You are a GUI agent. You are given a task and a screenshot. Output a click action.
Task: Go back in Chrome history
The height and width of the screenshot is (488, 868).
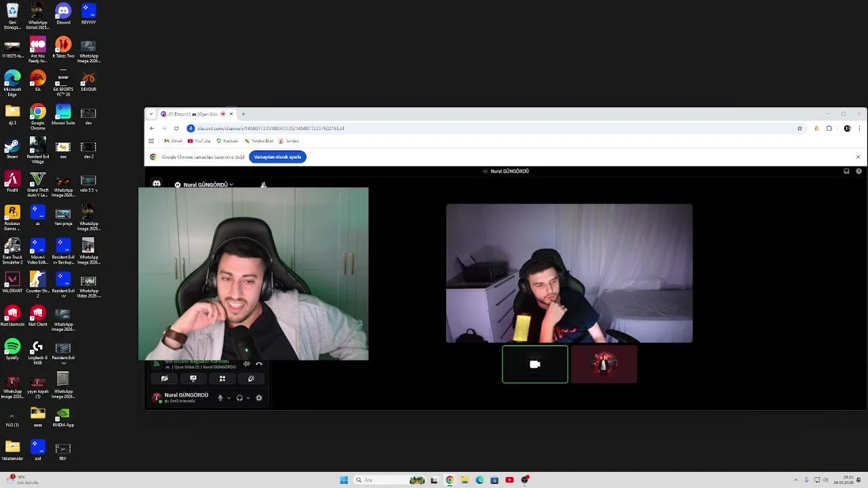tap(152, 128)
